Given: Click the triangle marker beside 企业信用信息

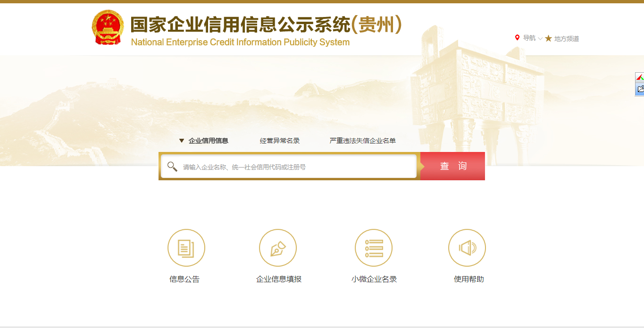Looking at the screenshot, I should (182, 141).
